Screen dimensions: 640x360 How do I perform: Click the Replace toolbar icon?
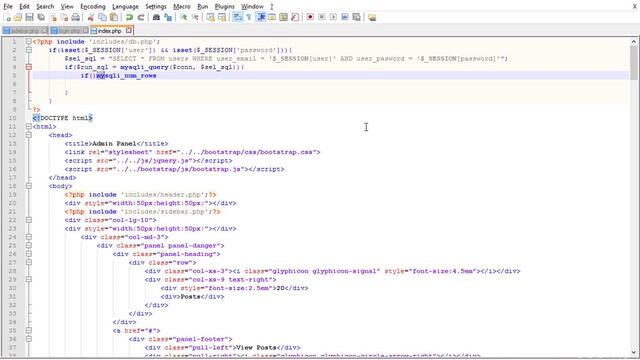168,17
